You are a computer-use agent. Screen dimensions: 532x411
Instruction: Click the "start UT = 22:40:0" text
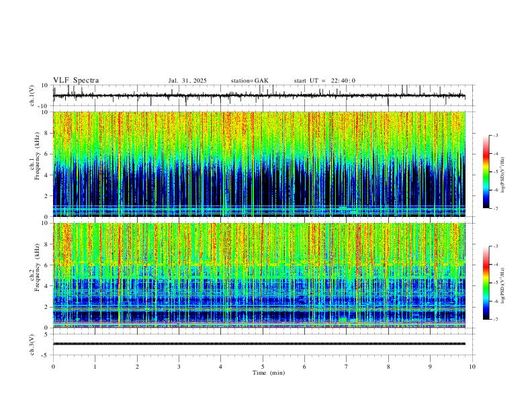click(324, 81)
